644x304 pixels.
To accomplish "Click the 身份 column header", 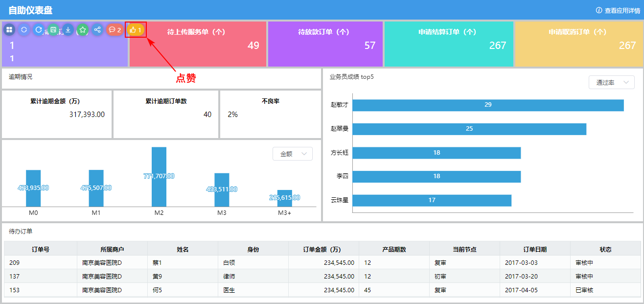I will click(x=253, y=249).
